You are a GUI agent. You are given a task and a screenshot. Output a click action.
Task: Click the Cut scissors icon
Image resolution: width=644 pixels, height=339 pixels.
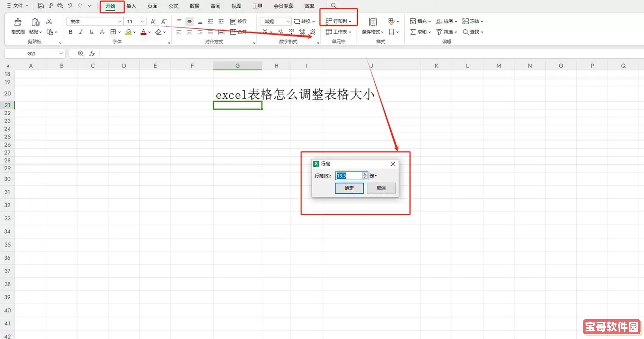[x=49, y=21]
